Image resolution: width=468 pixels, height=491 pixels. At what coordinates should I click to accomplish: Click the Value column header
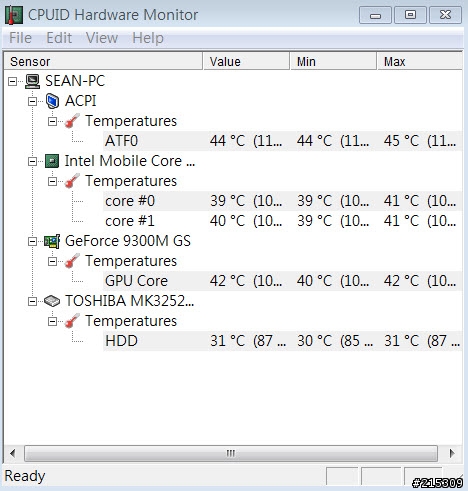pos(246,61)
